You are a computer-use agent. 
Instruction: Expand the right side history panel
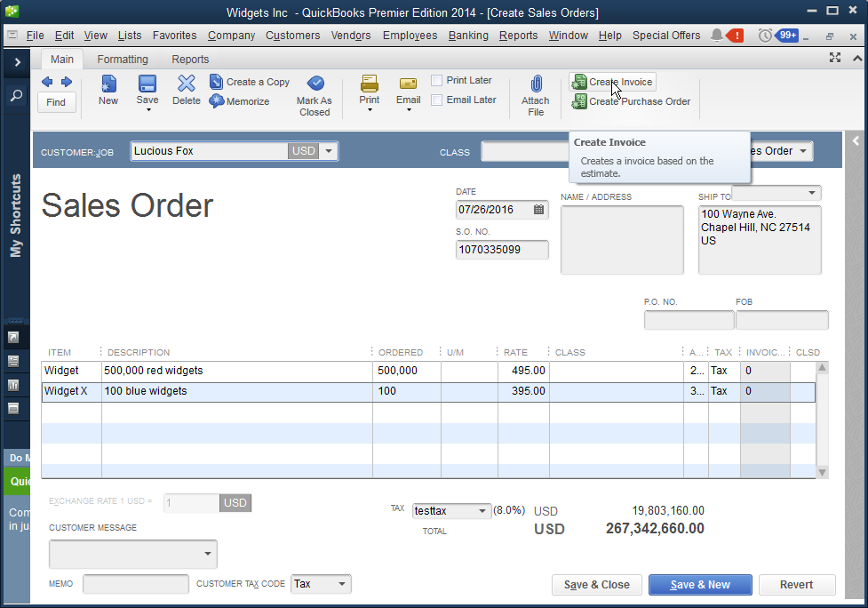[x=856, y=141]
